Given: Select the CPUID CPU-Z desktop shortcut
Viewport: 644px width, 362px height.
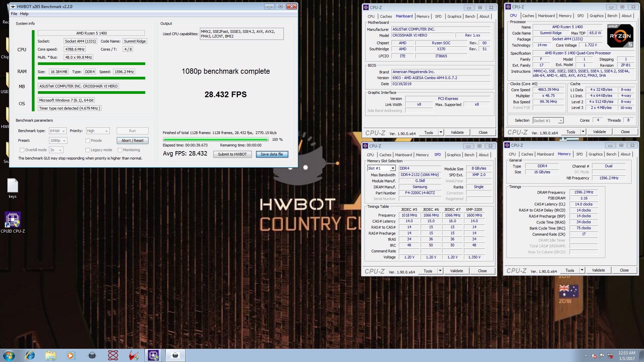Looking at the screenshot, I should [x=13, y=222].
